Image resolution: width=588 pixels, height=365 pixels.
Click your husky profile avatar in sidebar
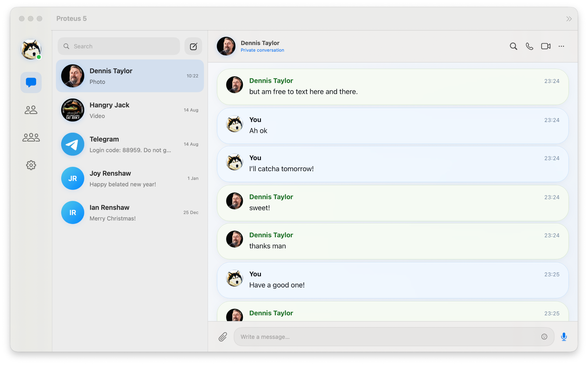(31, 49)
